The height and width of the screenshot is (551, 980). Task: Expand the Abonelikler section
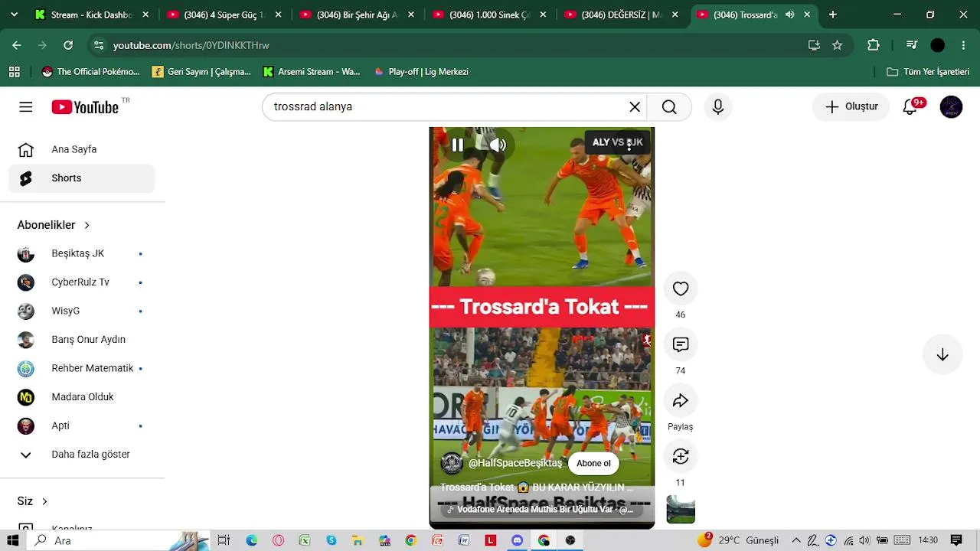[54, 225]
